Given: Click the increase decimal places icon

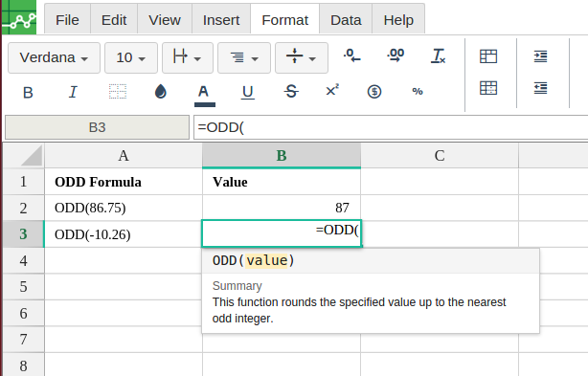Looking at the screenshot, I should click(x=396, y=55).
